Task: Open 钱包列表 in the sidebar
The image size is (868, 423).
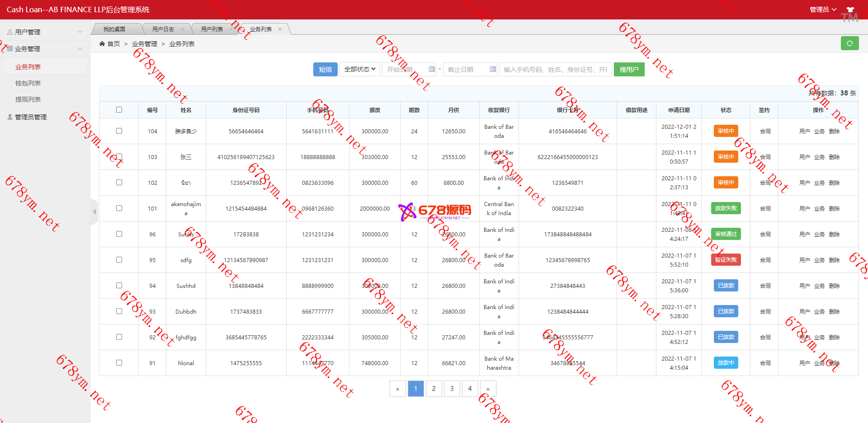Action: (28, 83)
